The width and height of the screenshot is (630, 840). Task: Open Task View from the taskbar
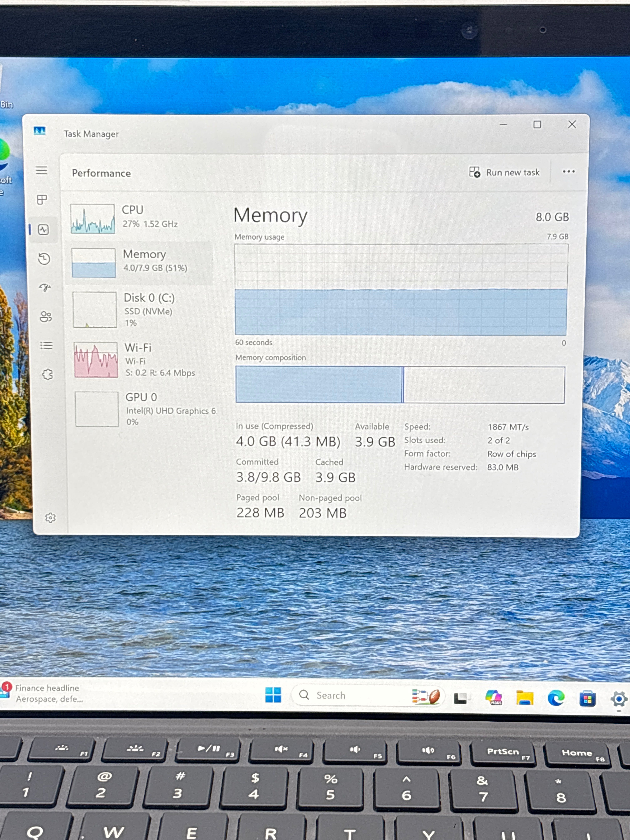point(460,698)
